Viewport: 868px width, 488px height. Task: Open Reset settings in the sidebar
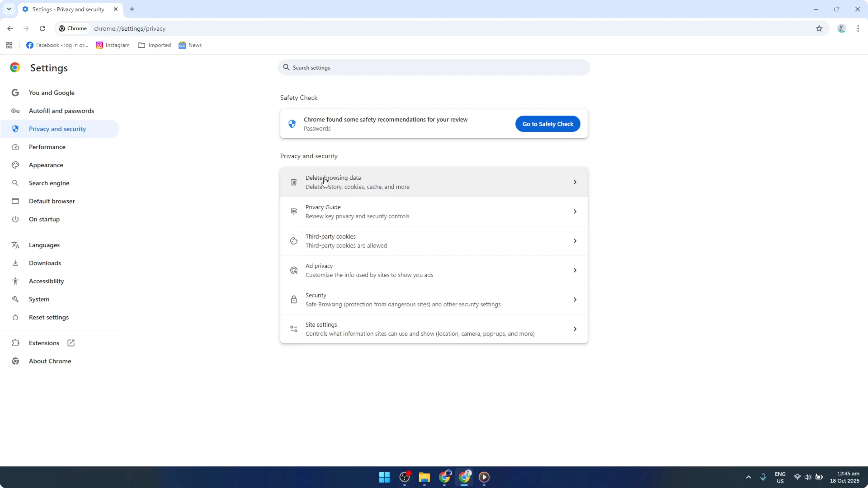pos(49,317)
